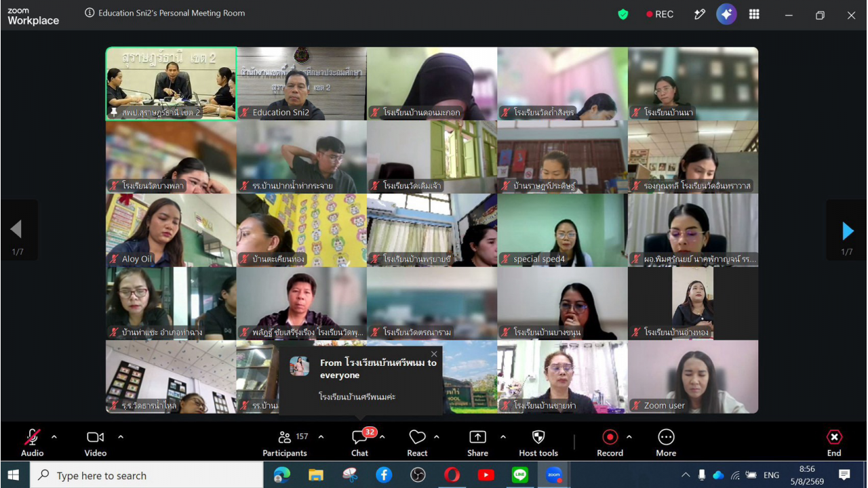Open battery status icon in tray

[751, 475]
